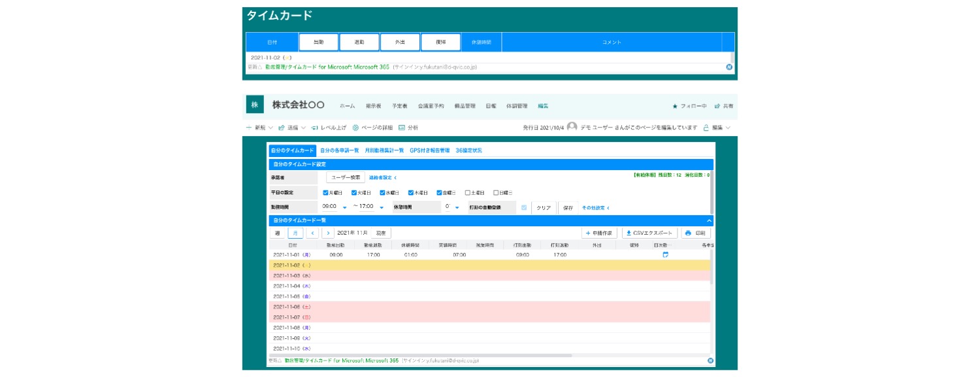
Task: Open 会議室予約 in site navigation
Action: pyautogui.click(x=431, y=106)
